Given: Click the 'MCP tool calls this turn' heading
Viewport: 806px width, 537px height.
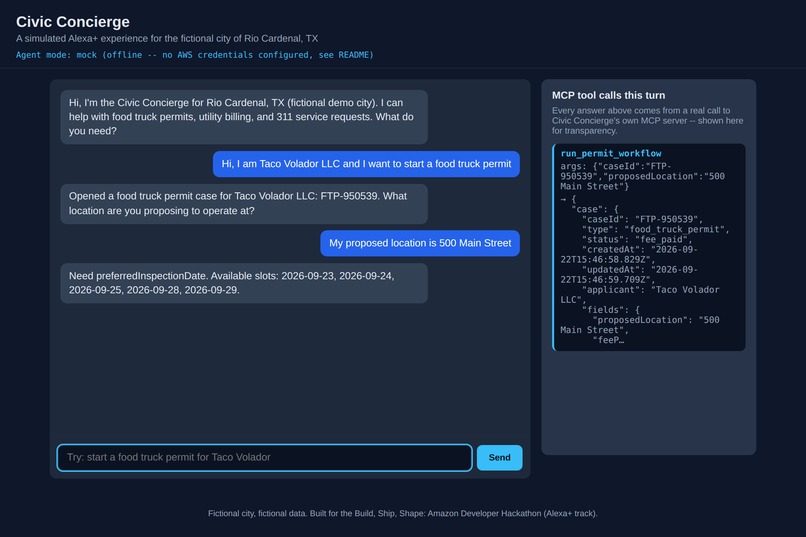Looking at the screenshot, I should tap(608, 95).
